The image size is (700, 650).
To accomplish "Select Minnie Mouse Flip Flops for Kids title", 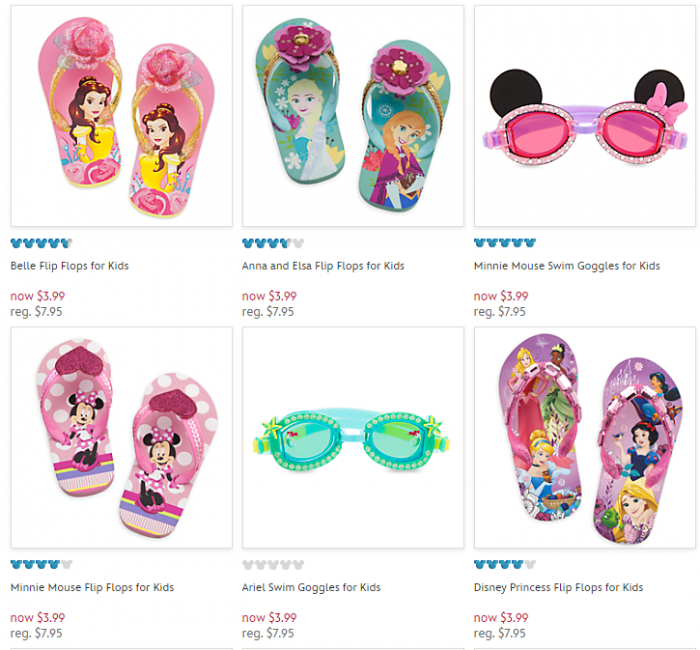I will click(92, 587).
